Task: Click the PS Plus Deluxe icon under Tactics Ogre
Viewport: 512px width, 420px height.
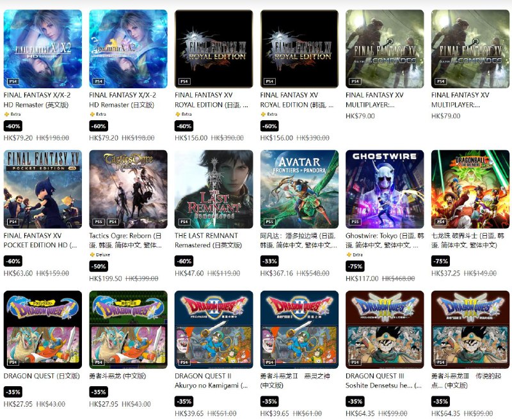Action: (x=92, y=254)
